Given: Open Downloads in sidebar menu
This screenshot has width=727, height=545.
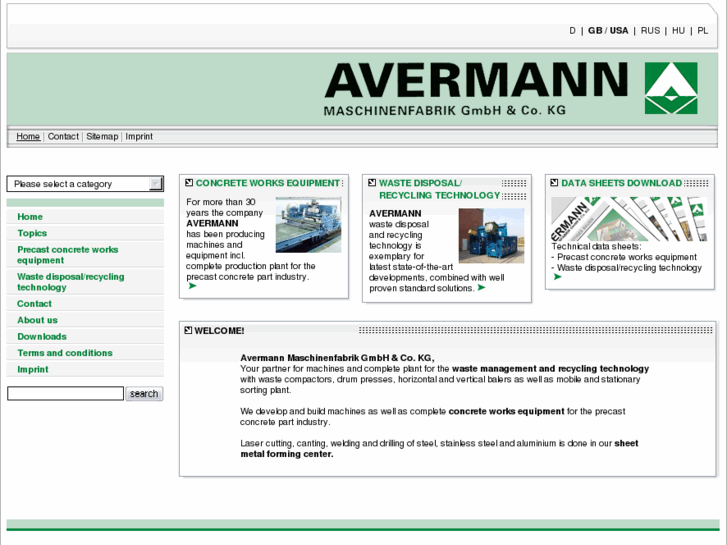Looking at the screenshot, I should (x=85, y=336).
